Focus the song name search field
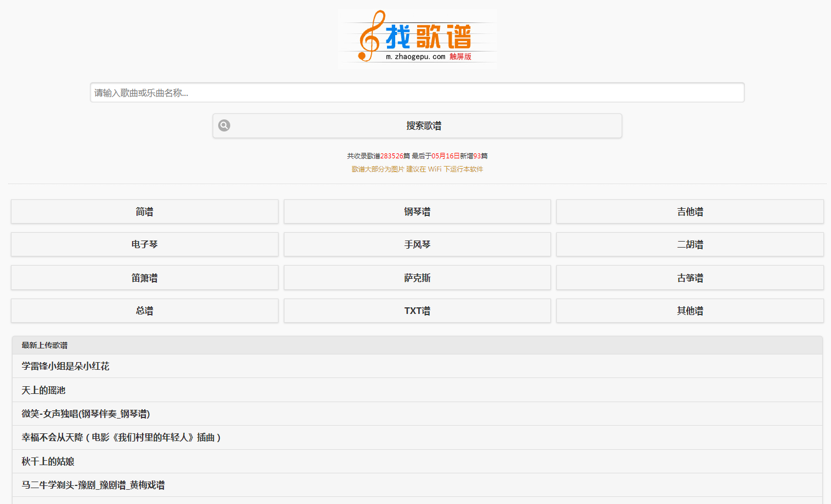 click(x=417, y=93)
